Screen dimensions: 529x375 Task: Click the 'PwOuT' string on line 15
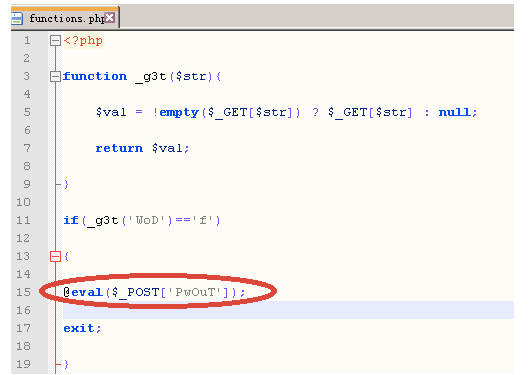tap(195, 292)
